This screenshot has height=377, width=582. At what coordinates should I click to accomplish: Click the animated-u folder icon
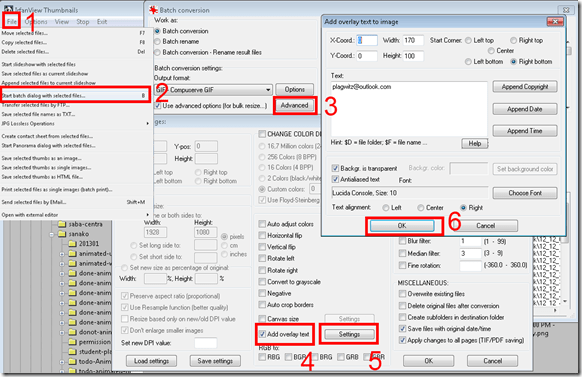pyautogui.click(x=72, y=254)
